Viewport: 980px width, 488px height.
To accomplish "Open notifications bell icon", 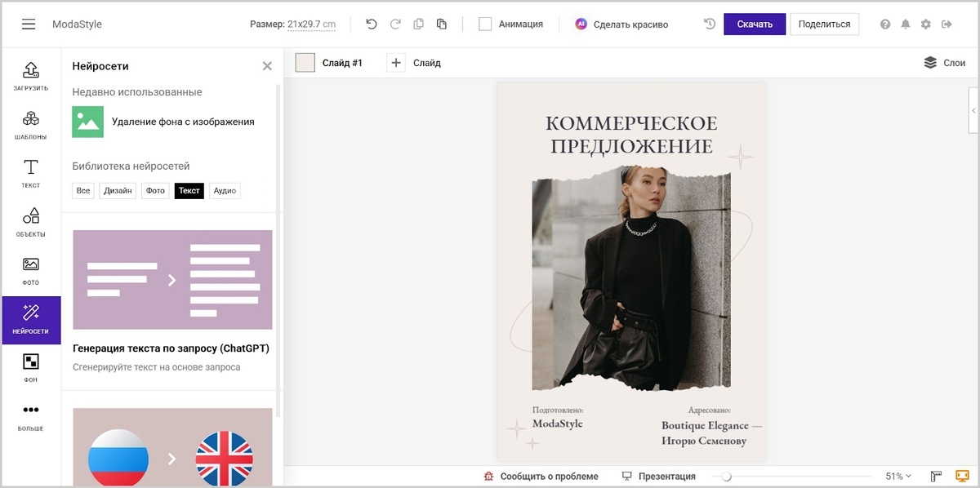I will (x=906, y=24).
